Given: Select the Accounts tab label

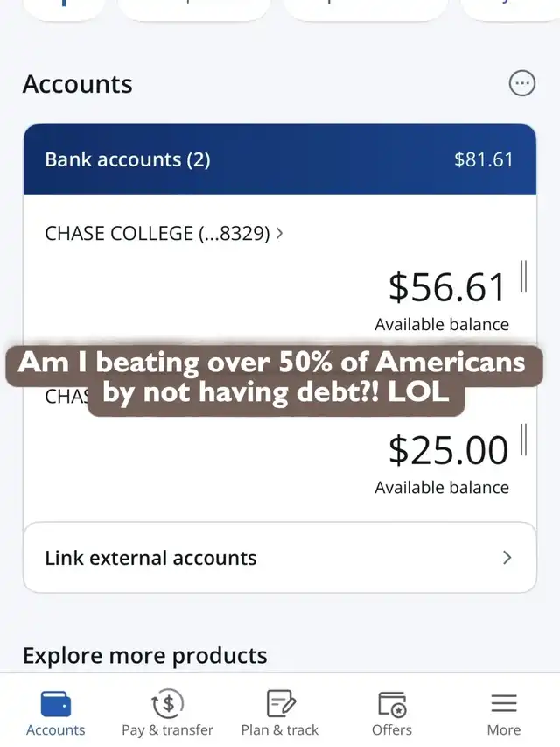Looking at the screenshot, I should tap(56, 729).
